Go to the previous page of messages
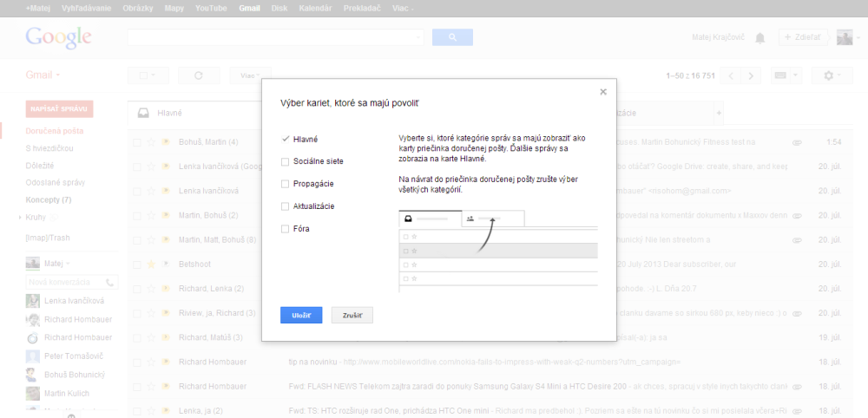 [732, 75]
